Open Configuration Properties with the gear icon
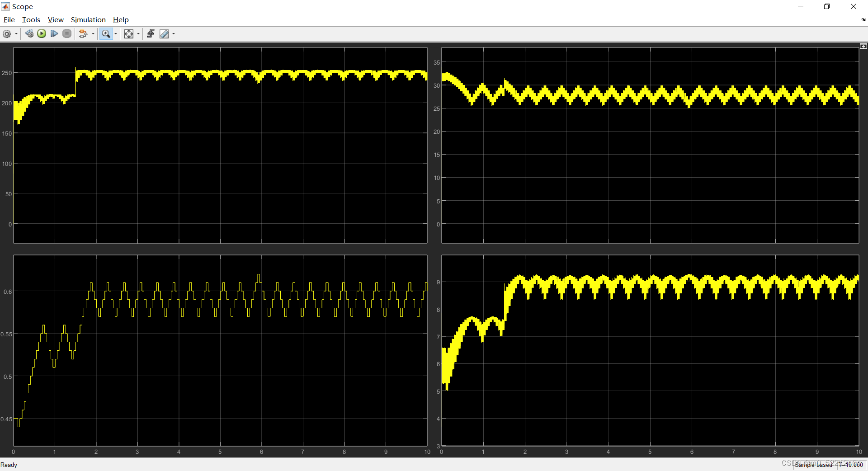 click(7, 33)
